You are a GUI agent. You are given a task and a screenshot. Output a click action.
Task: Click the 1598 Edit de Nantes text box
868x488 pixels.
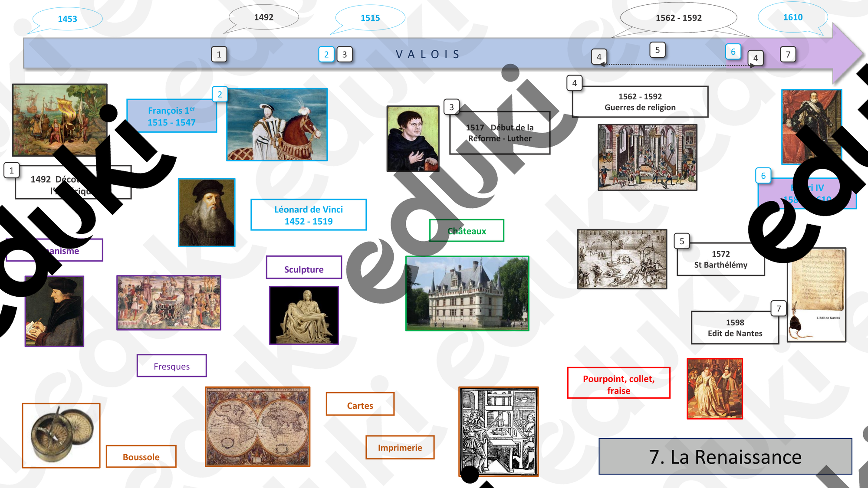735,328
